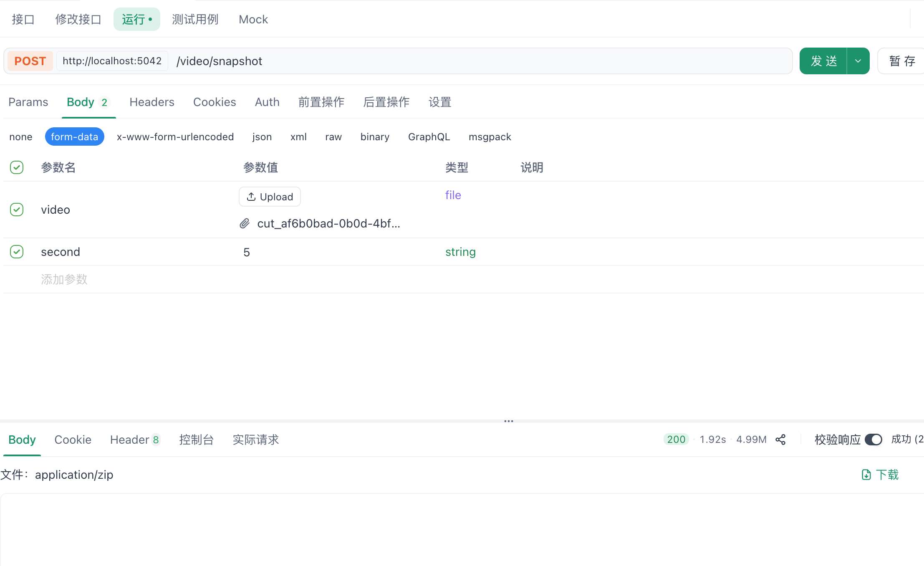Image resolution: width=924 pixels, height=566 pixels.
Task: Open the 测试用例 tab
Action: pos(195,19)
